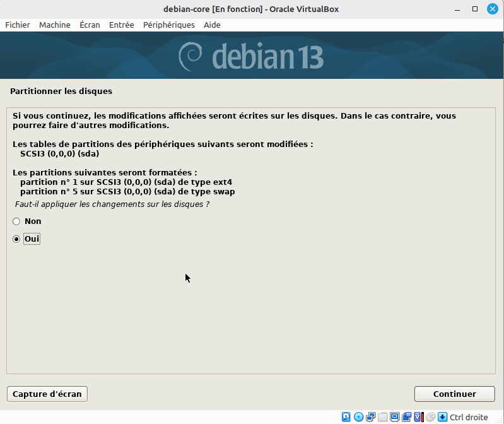Screen dimensions: 504x424
Task: Click the optical disc drive icon
Action: [x=358, y=417]
